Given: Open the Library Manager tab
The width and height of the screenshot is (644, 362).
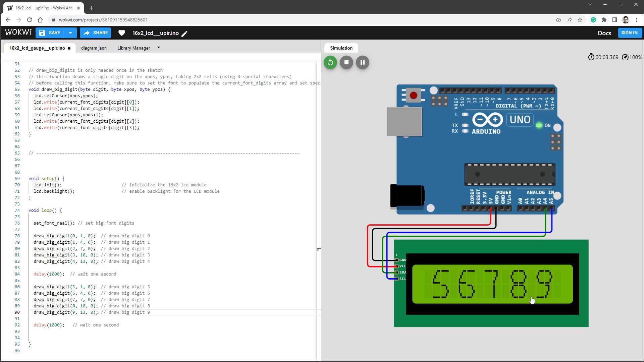Looking at the screenshot, I should point(133,48).
